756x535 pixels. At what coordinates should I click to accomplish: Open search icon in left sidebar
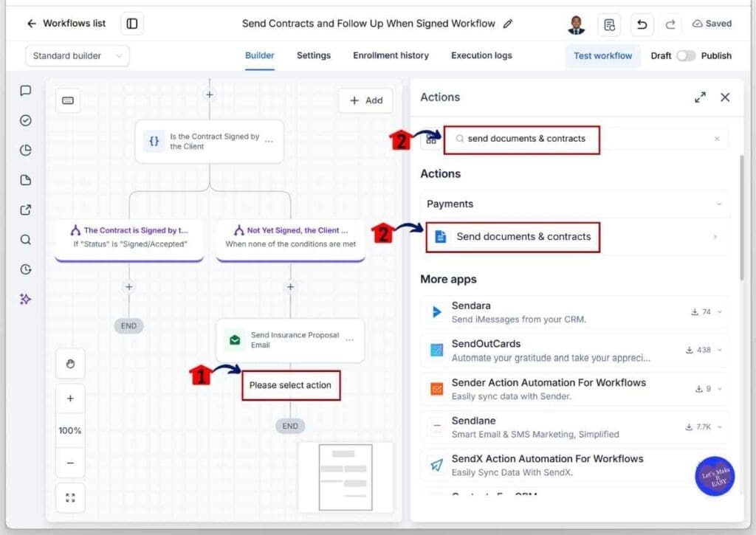[x=26, y=240]
